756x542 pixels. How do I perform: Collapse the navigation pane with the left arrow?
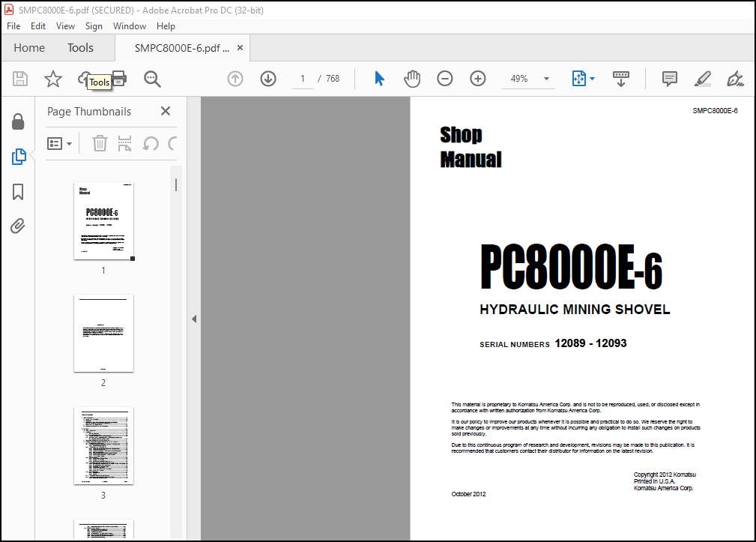(x=194, y=319)
